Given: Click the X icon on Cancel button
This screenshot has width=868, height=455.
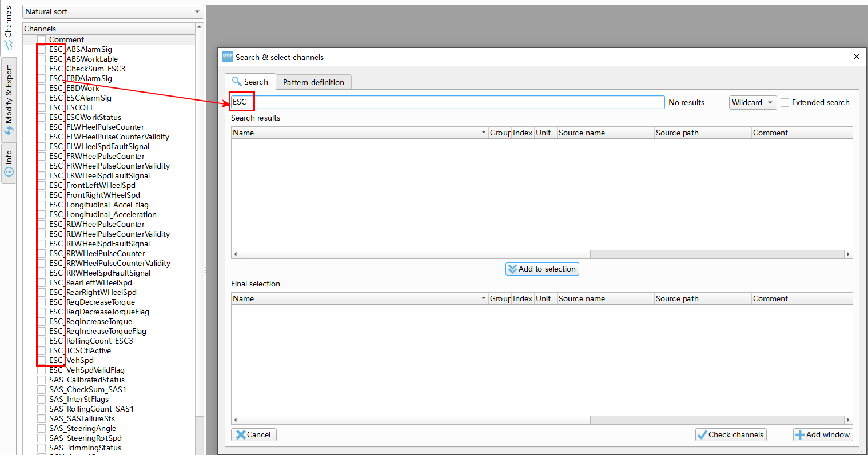Looking at the screenshot, I should [241, 435].
